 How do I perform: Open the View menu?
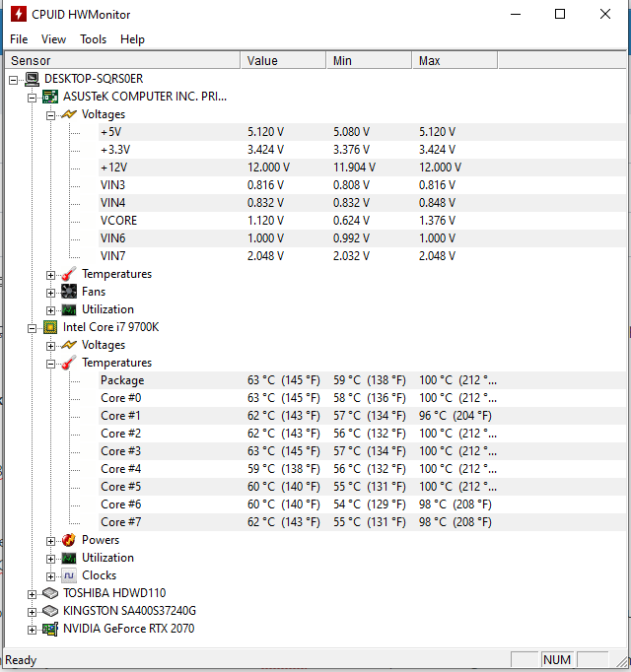(53, 39)
